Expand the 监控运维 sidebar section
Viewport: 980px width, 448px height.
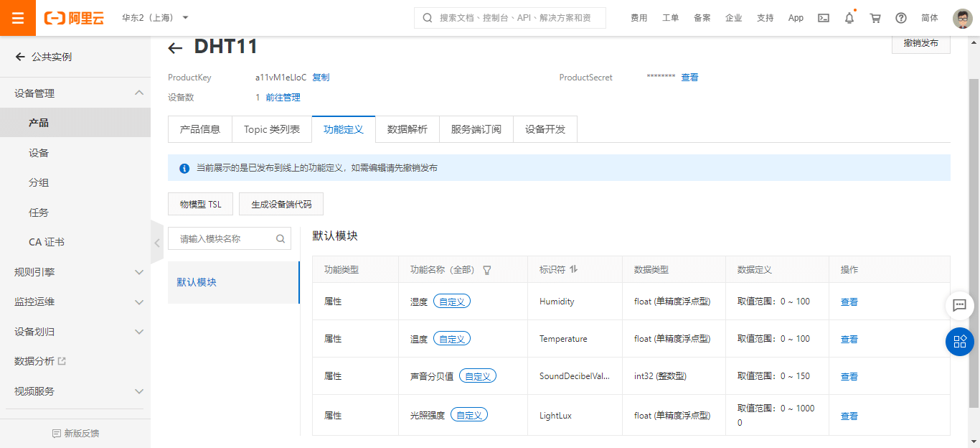point(139,302)
